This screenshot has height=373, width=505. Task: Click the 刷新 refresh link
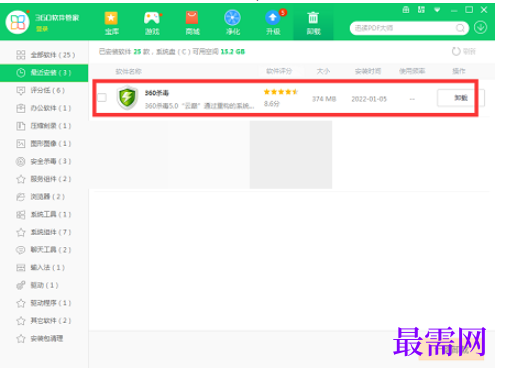click(464, 51)
